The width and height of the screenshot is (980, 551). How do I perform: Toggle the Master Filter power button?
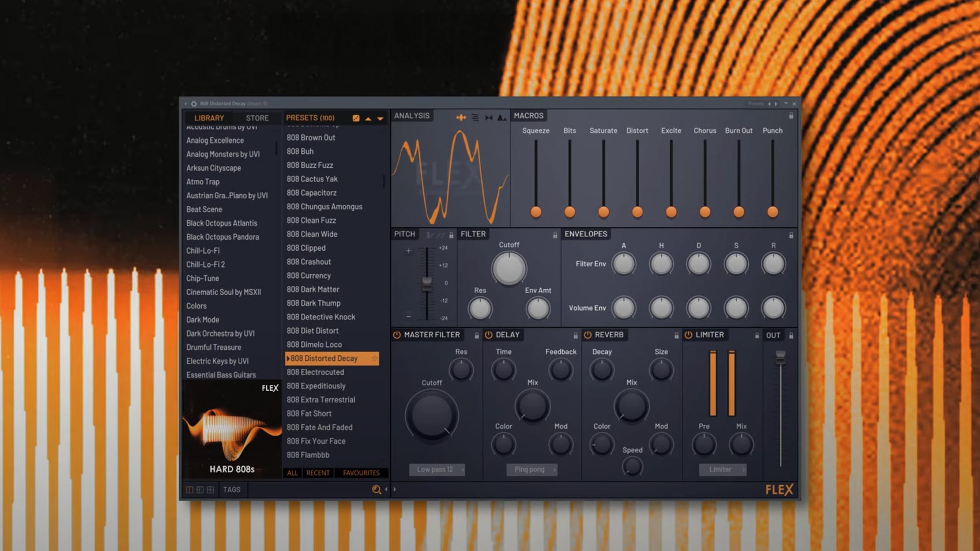[397, 335]
